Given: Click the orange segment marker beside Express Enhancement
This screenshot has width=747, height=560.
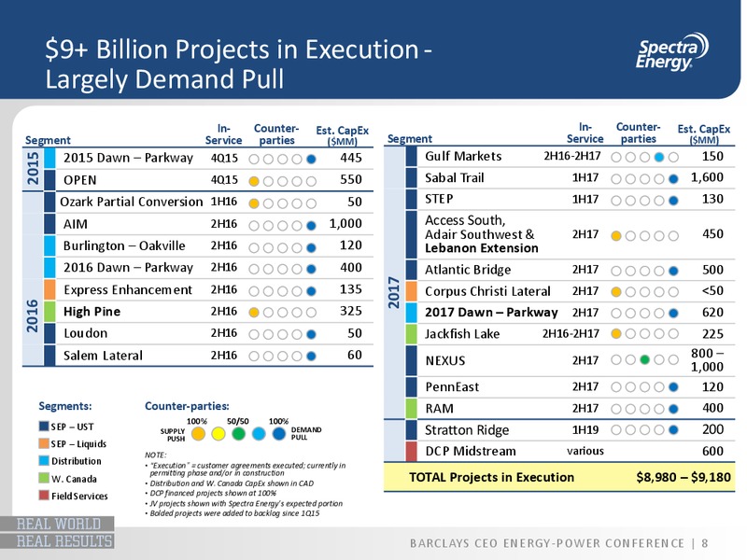Looking at the screenshot, I should click(x=49, y=289).
